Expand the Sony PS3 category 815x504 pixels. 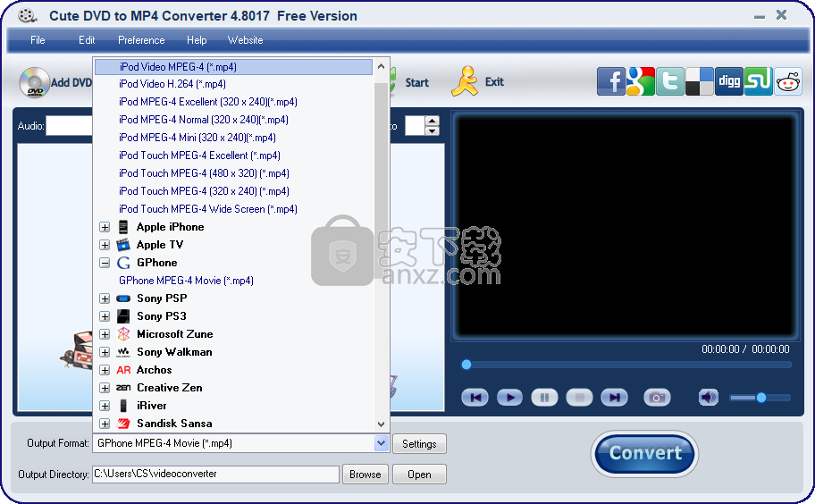[105, 316]
